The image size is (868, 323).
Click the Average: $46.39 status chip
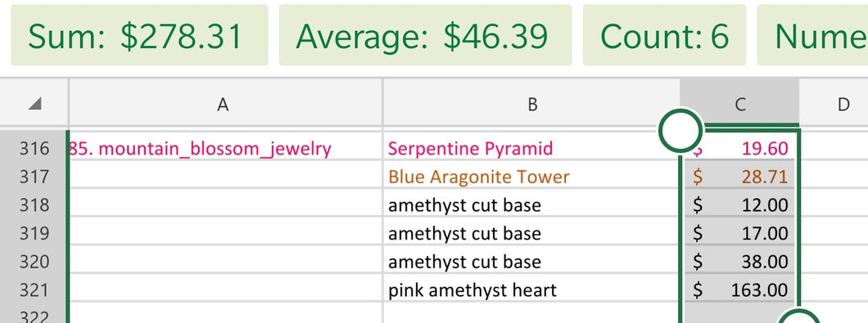click(x=425, y=35)
